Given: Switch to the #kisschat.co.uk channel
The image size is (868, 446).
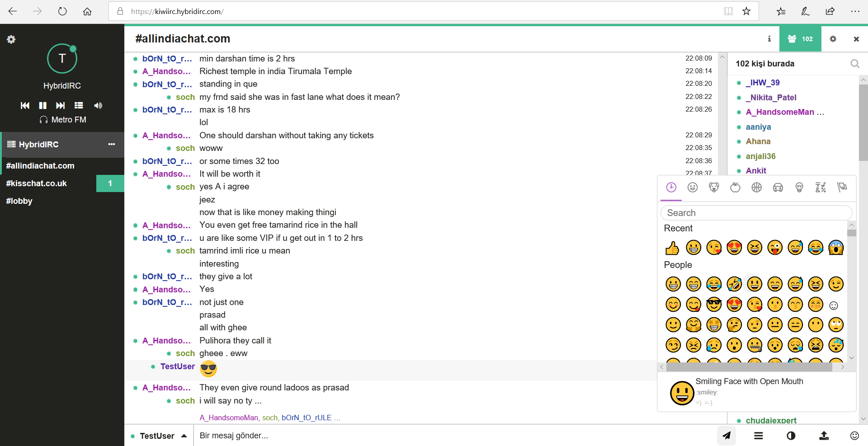Looking at the screenshot, I should 36,183.
